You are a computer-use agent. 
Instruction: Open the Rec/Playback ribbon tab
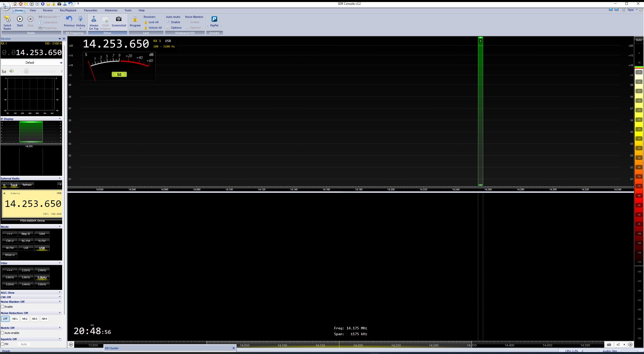click(68, 10)
